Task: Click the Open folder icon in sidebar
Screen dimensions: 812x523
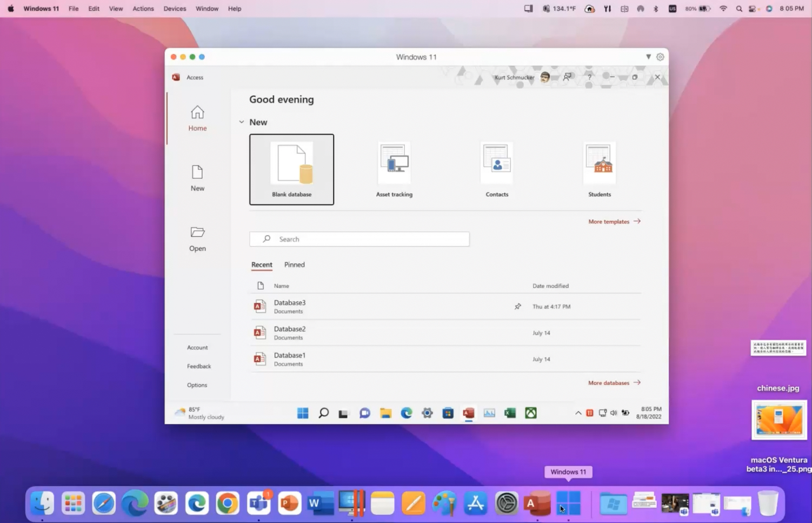Action: [x=197, y=233]
